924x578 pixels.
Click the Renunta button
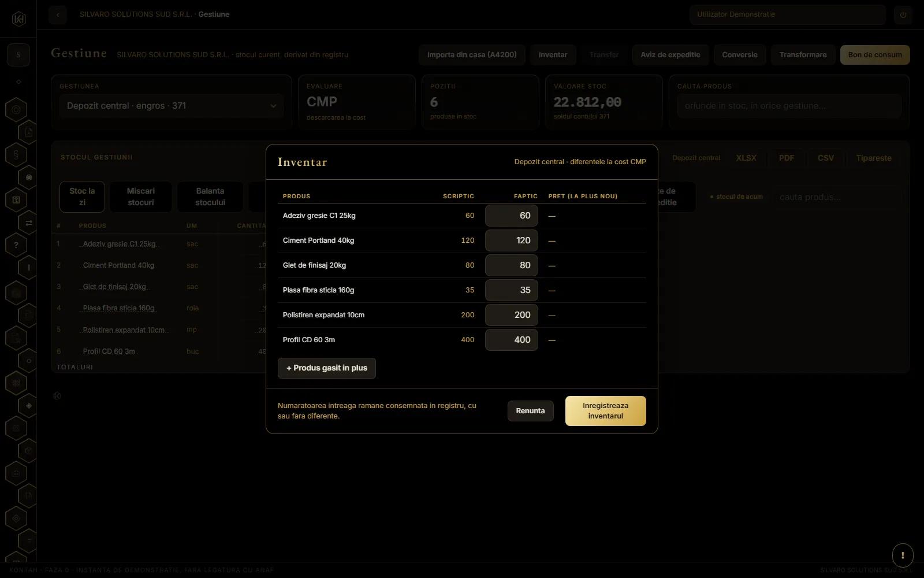(530, 411)
